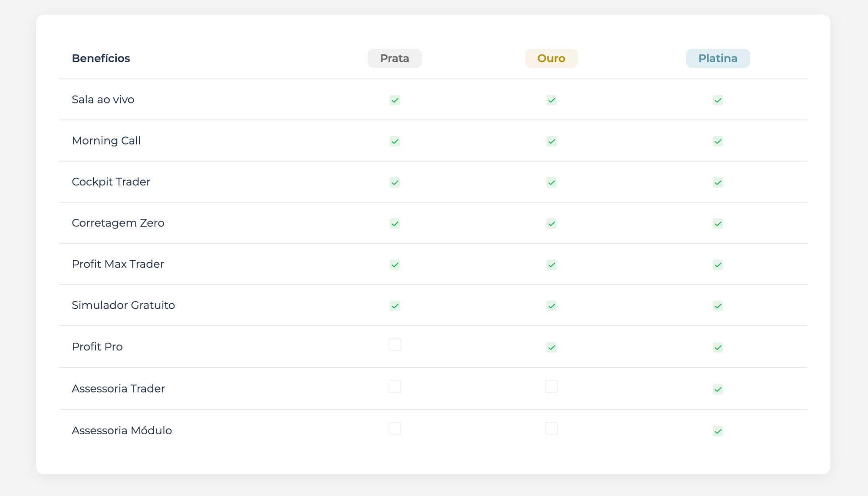Click Ouro checkmark for Profit Pro
The image size is (868, 496).
point(551,347)
